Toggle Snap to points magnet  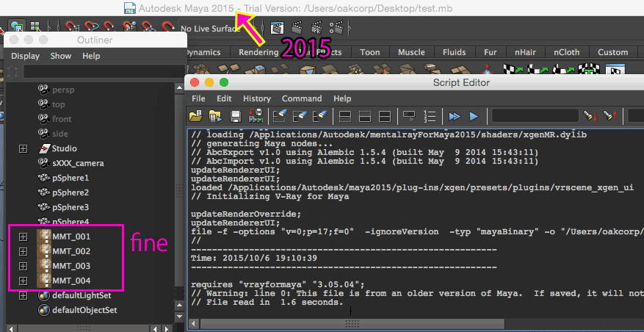coord(109,28)
